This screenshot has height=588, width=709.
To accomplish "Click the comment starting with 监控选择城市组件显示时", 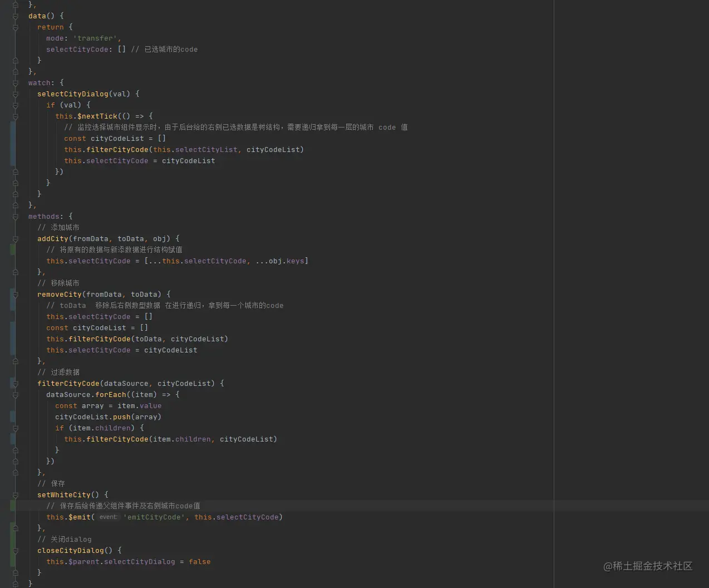I will point(236,128).
